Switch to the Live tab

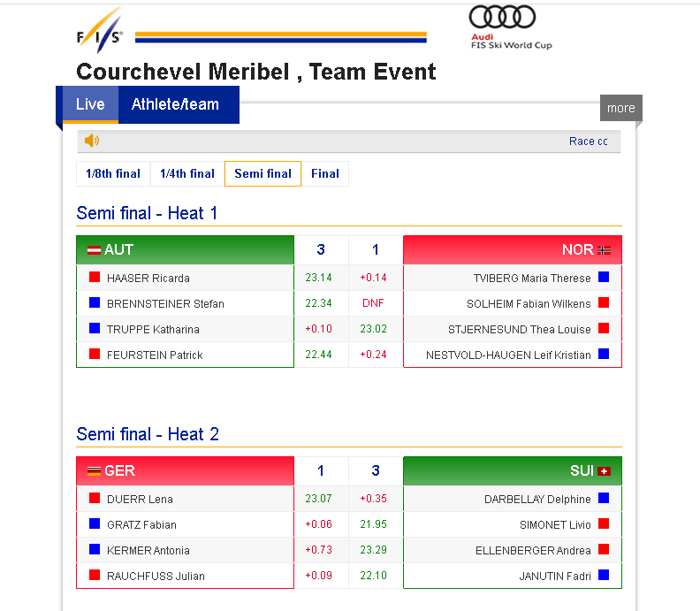click(90, 104)
